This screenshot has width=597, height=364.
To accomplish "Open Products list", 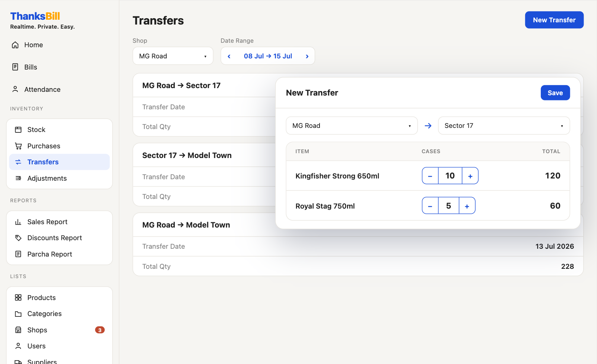I will click(x=60, y=298).
